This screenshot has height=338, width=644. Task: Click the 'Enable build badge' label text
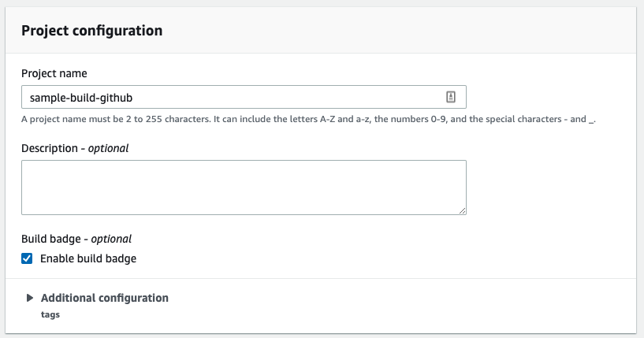click(x=88, y=258)
